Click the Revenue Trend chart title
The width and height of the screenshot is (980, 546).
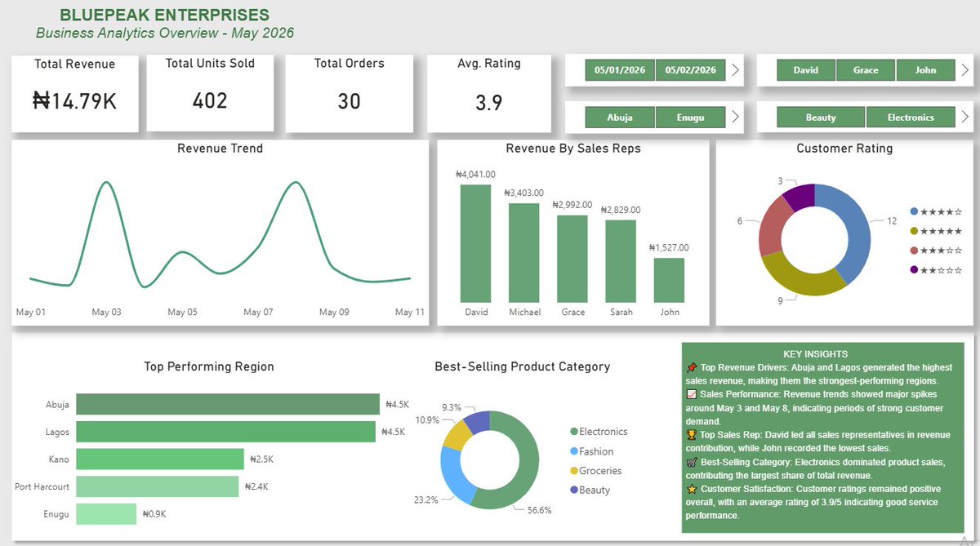pos(220,149)
